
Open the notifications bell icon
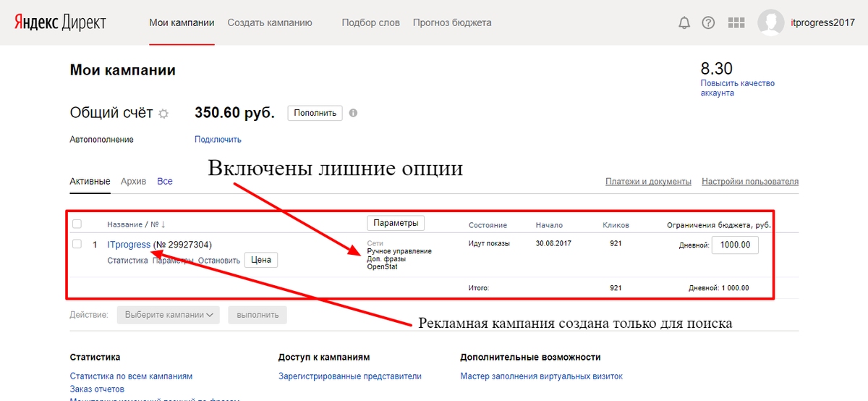[x=684, y=22]
